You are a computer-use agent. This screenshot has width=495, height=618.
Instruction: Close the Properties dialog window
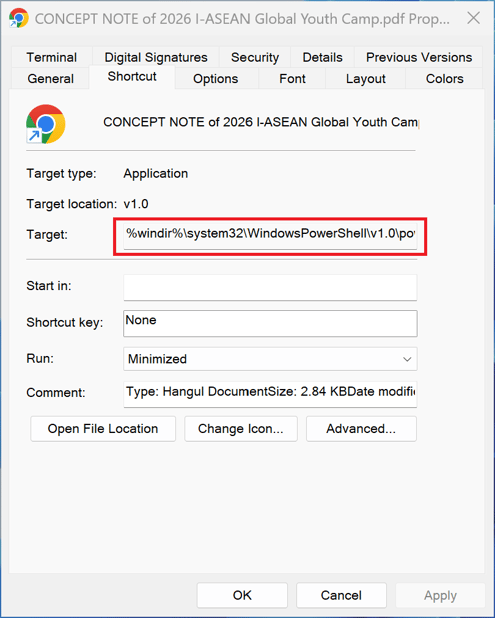tap(473, 18)
